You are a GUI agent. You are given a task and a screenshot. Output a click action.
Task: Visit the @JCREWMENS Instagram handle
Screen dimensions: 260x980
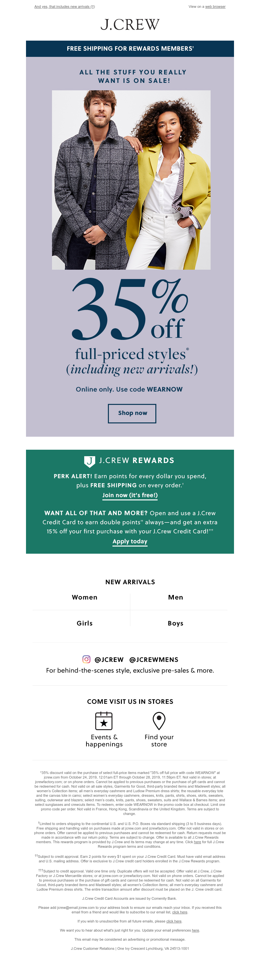click(154, 660)
